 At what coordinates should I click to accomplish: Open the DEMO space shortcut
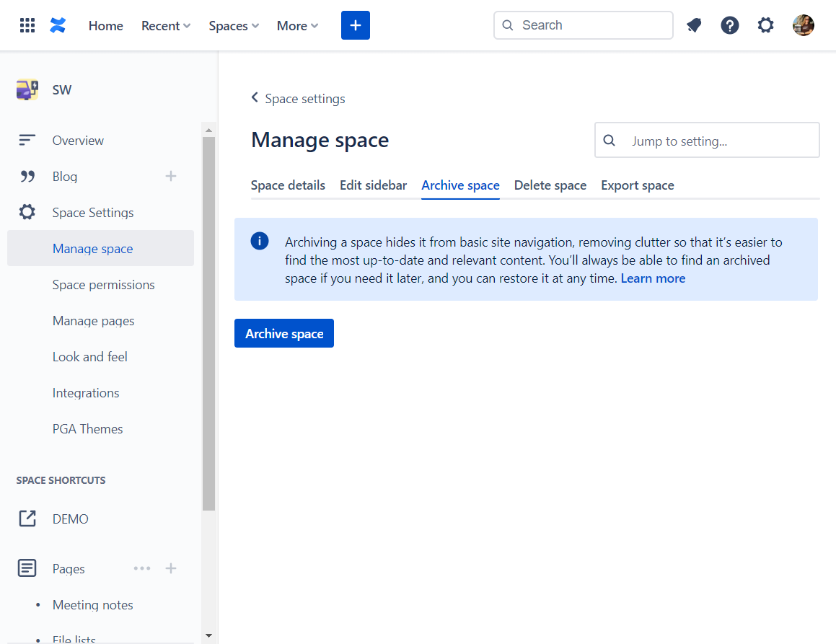tap(70, 519)
